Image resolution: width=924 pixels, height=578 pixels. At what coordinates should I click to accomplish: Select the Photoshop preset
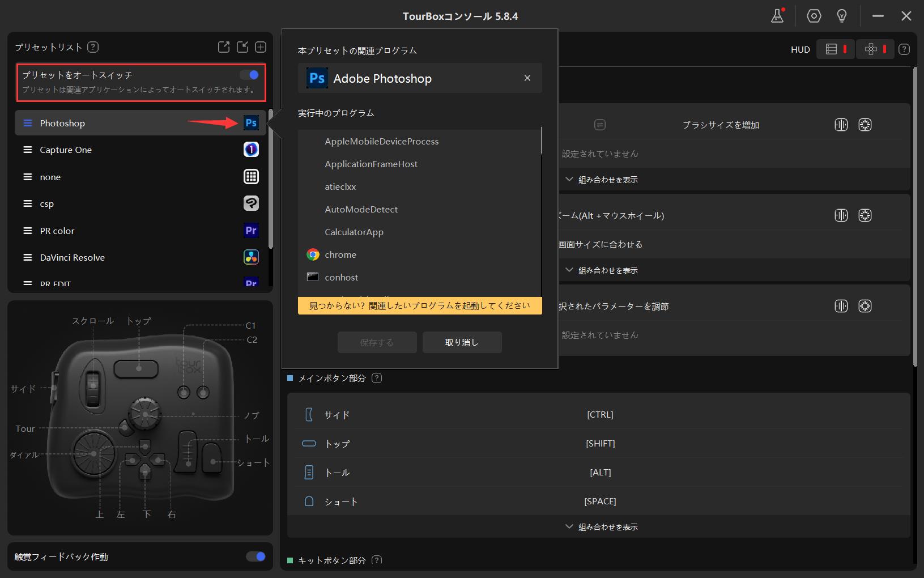pyautogui.click(x=140, y=123)
